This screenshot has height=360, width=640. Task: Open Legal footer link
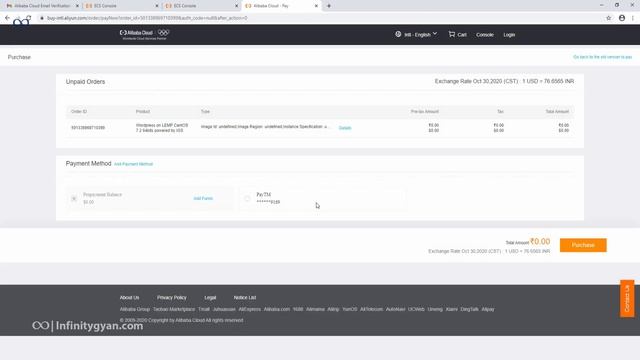(x=210, y=298)
